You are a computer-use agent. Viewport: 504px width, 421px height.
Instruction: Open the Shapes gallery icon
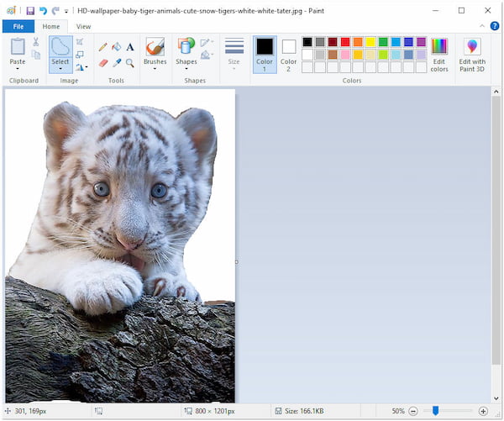coord(186,45)
